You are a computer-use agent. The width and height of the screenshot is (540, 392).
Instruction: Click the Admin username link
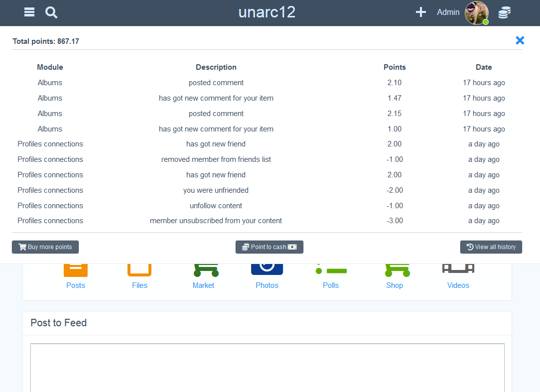coord(448,12)
